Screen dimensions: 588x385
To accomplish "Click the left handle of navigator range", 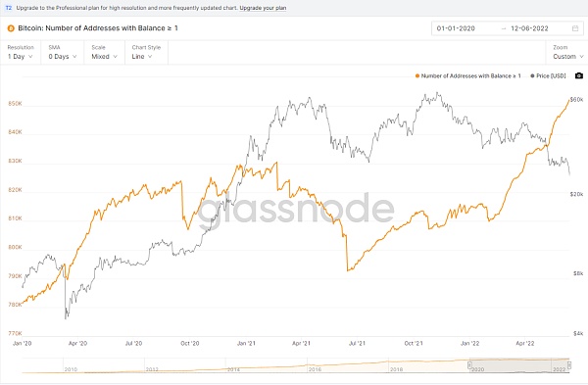I will [x=469, y=364].
